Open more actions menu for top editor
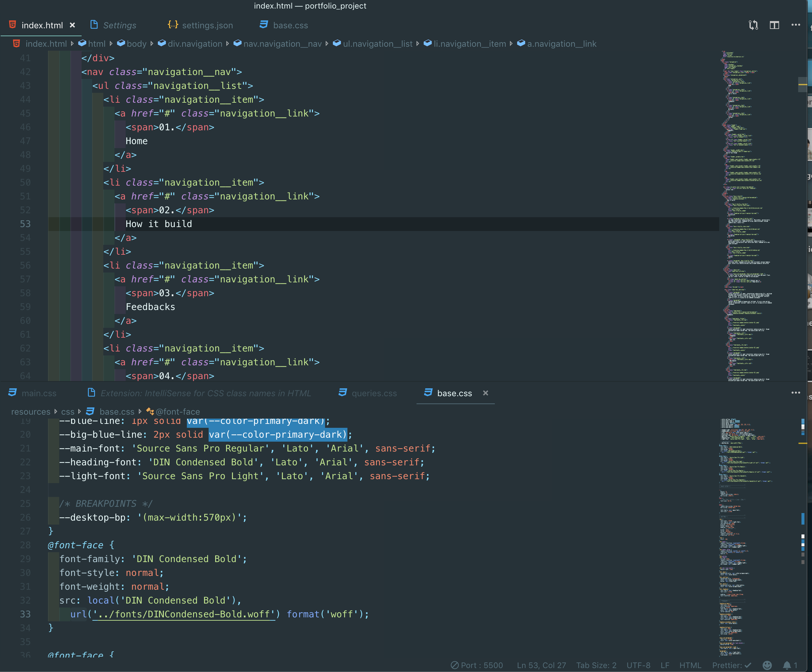This screenshot has width=812, height=672. (795, 25)
